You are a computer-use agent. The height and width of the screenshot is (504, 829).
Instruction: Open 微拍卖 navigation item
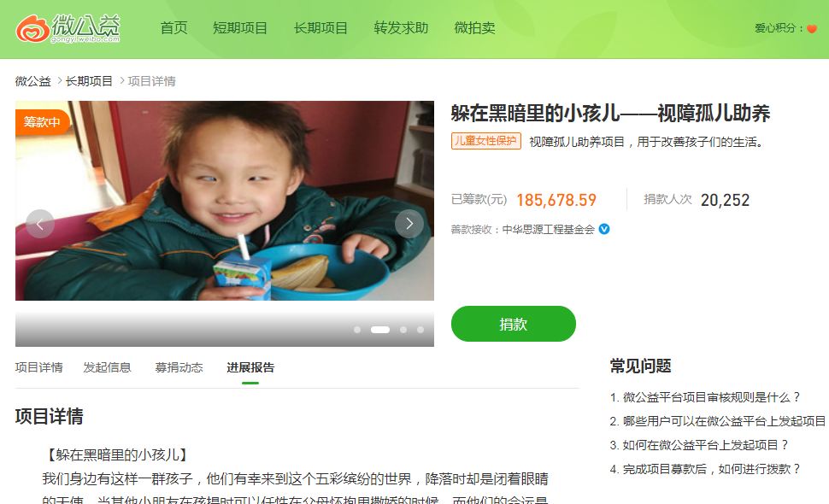[x=475, y=28]
